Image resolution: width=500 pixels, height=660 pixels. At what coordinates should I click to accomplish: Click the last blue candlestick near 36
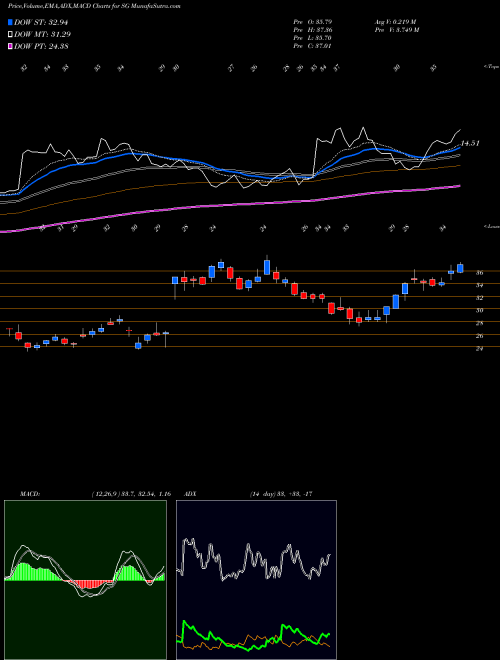point(460,268)
